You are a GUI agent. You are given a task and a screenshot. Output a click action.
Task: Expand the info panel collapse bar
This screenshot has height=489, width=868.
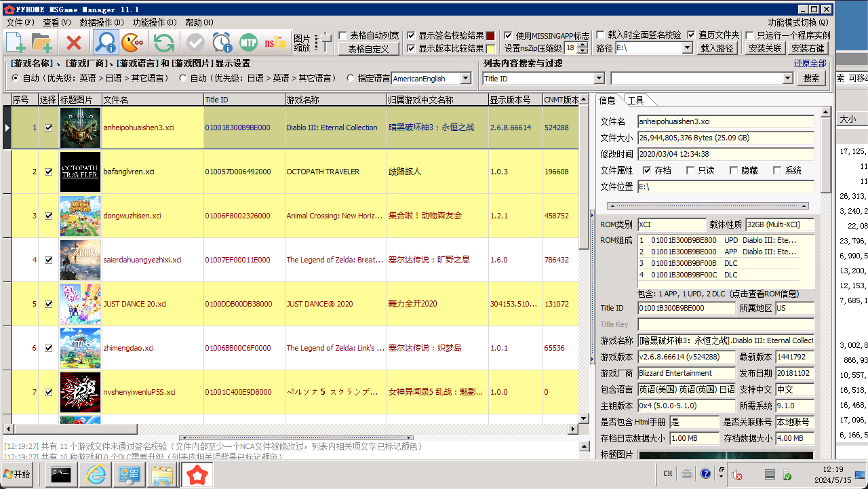click(707, 206)
